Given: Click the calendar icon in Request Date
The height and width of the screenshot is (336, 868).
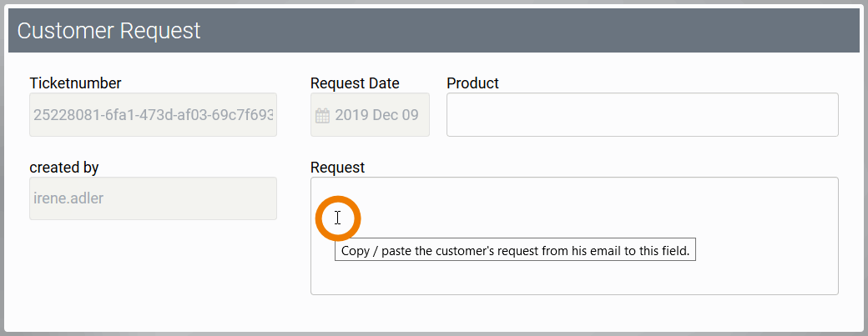Looking at the screenshot, I should click(x=322, y=115).
